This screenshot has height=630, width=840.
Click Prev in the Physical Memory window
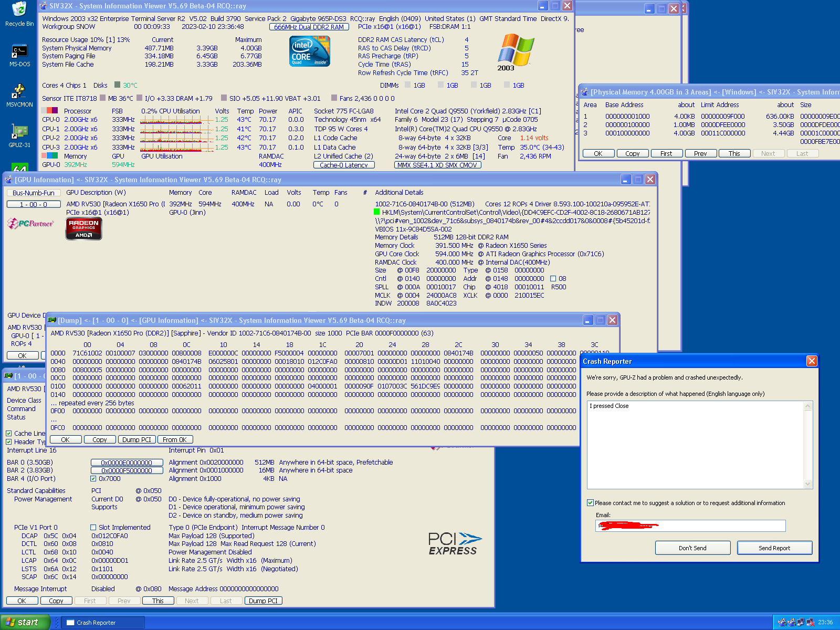click(700, 153)
